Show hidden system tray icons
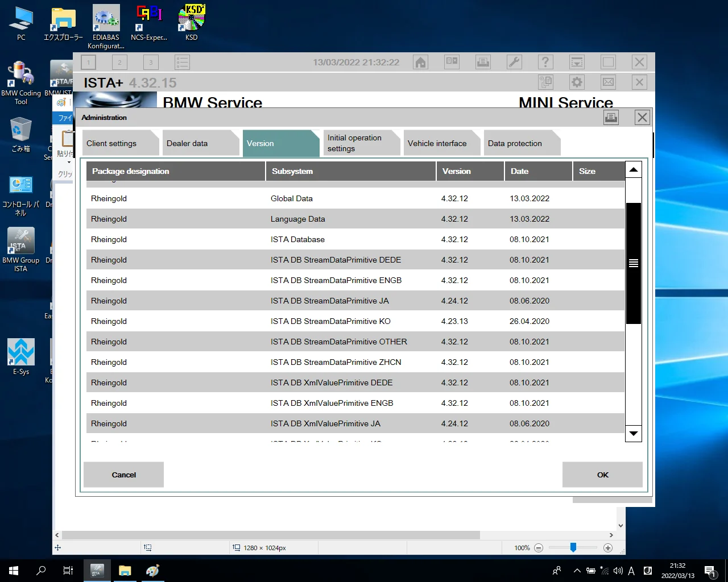728x582 pixels. tap(577, 571)
